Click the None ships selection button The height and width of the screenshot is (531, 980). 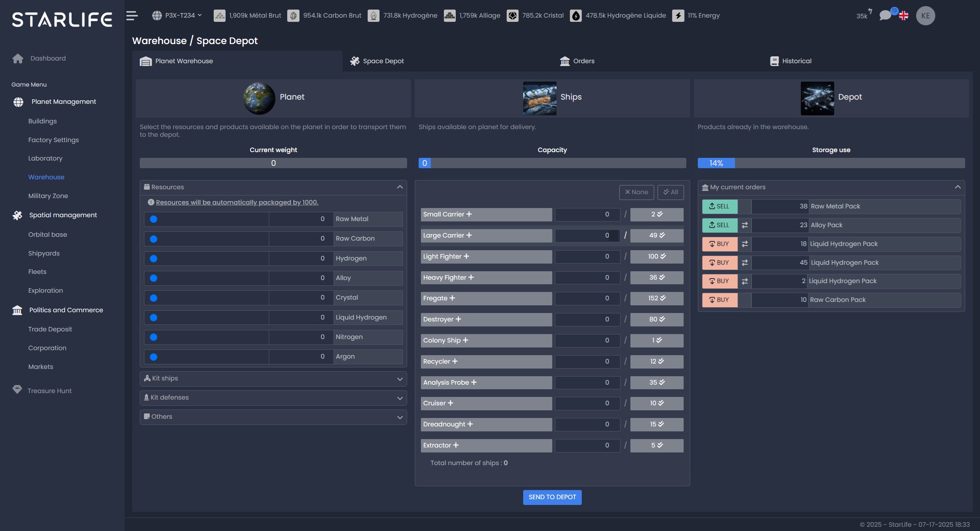tap(636, 192)
